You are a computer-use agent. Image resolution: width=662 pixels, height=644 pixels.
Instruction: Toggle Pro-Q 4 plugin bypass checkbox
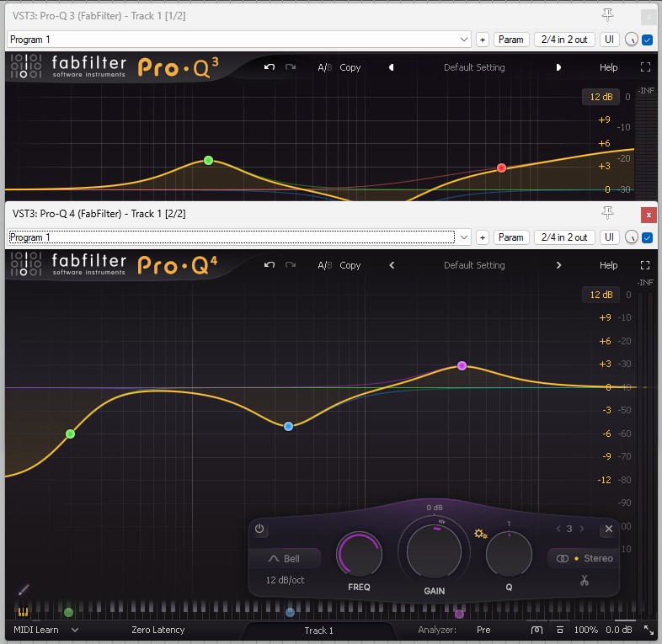(647, 237)
